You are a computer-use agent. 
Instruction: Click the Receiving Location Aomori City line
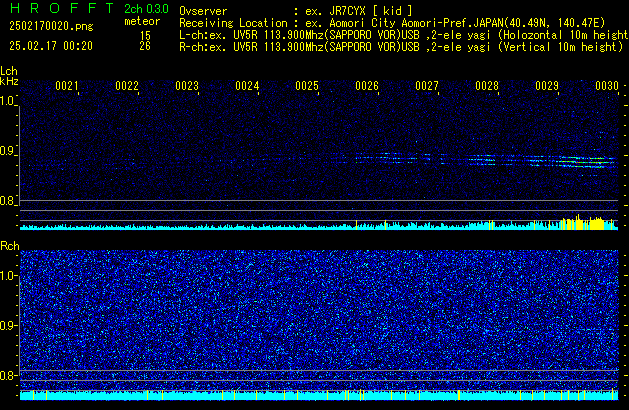click(x=392, y=23)
